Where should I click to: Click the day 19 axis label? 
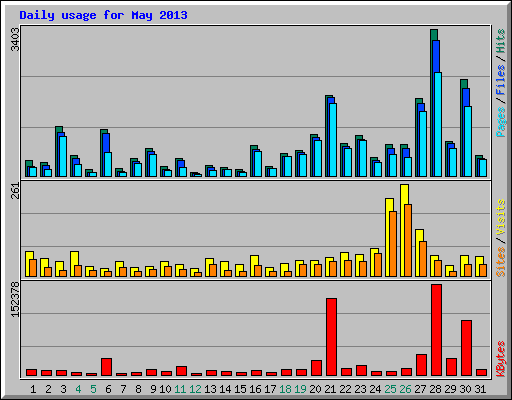[x=301, y=389]
